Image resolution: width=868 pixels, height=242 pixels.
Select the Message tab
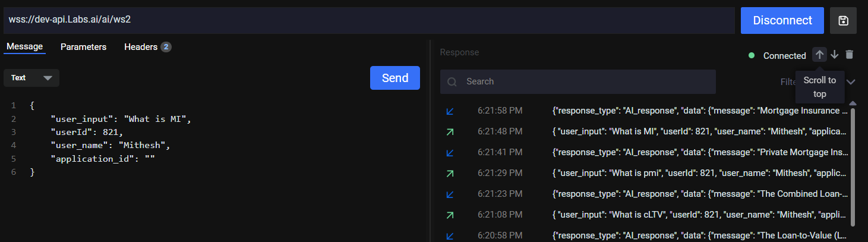pos(24,46)
